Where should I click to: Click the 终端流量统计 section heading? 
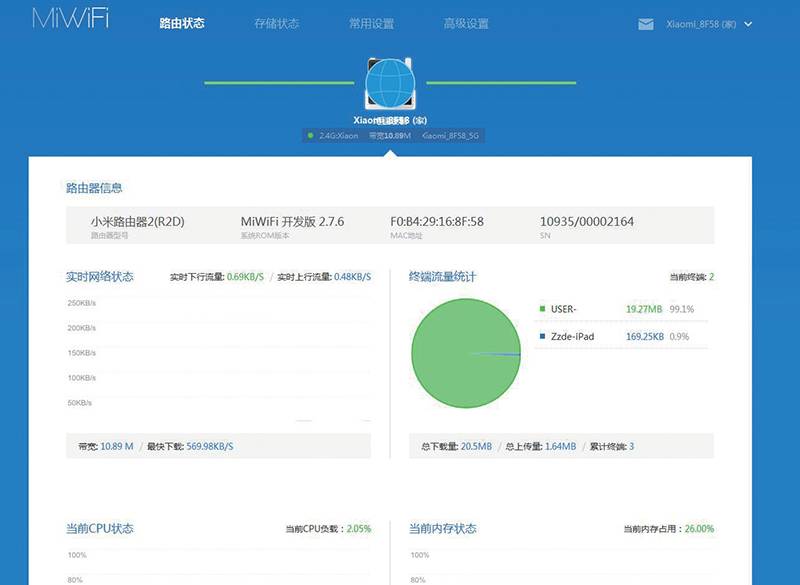point(442,277)
